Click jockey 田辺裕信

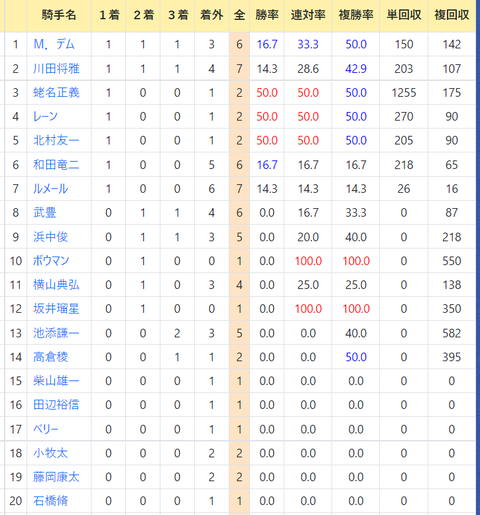coord(56,405)
